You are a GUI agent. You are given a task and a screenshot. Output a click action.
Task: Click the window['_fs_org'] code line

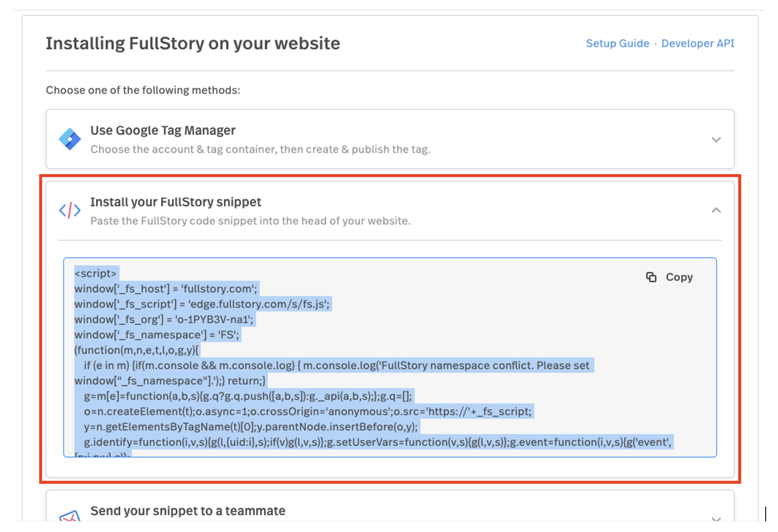coord(164,319)
